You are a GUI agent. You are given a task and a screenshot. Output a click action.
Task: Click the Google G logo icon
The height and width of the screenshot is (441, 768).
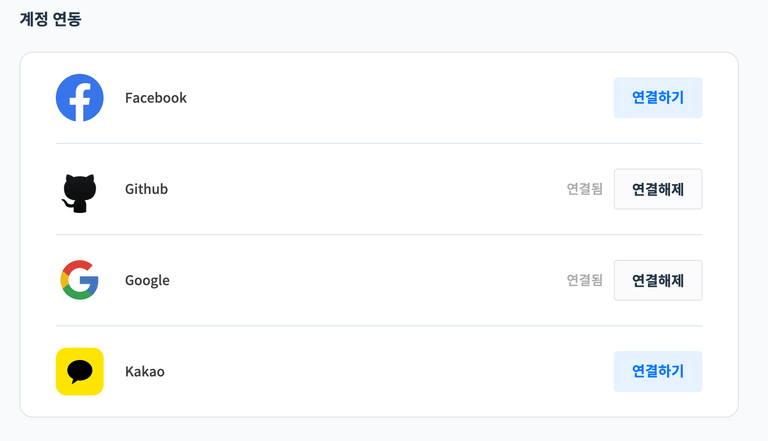[x=79, y=280]
